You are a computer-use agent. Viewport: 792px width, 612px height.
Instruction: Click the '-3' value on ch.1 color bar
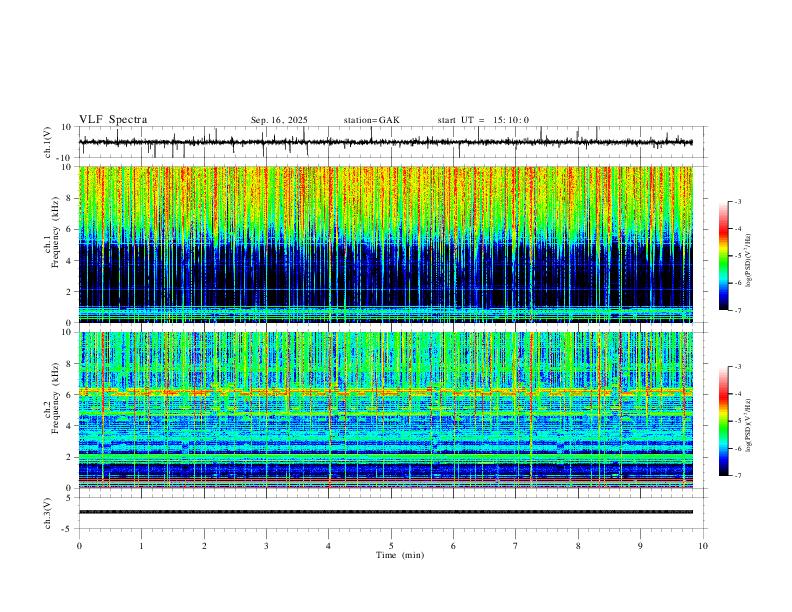click(737, 201)
